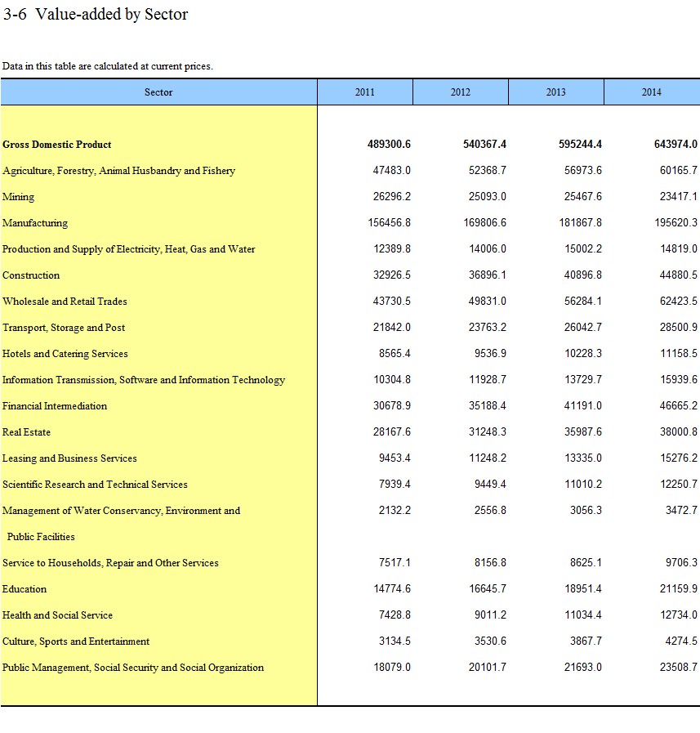Select the Construction row label
This screenshot has height=733, width=700.
31,275
